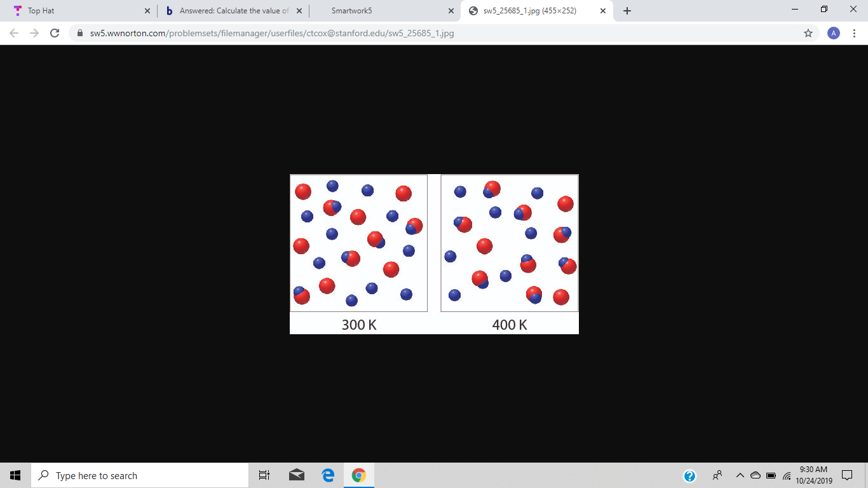Close the sw5_25685_1.jpg tab
The image size is (868, 488).
tap(603, 11)
